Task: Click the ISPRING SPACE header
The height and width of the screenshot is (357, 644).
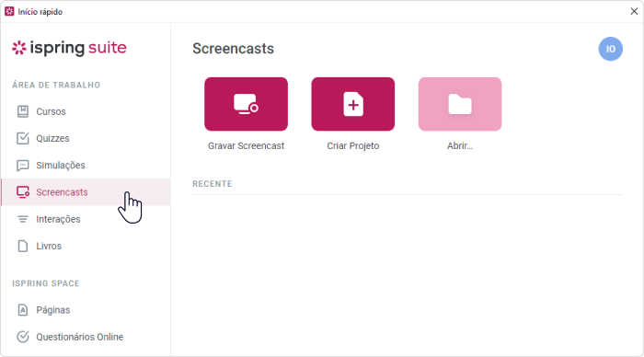Action: tap(46, 283)
